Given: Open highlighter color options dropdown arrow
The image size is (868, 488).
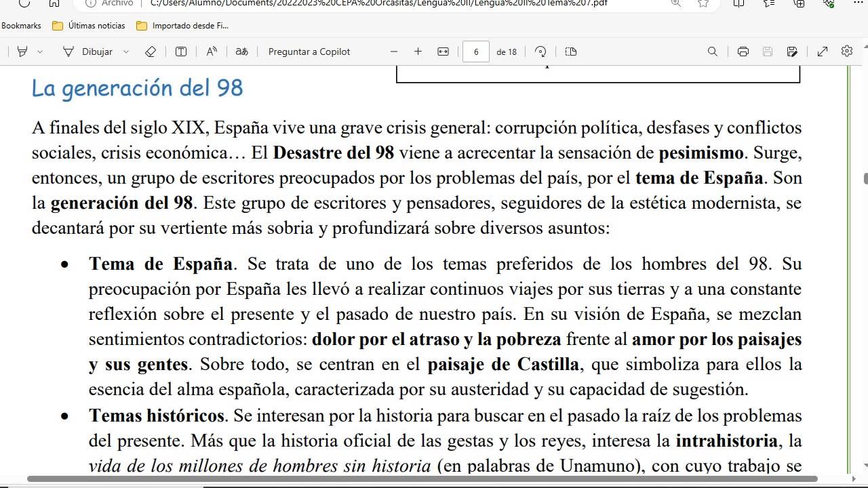Looking at the screenshot, I should (40, 52).
